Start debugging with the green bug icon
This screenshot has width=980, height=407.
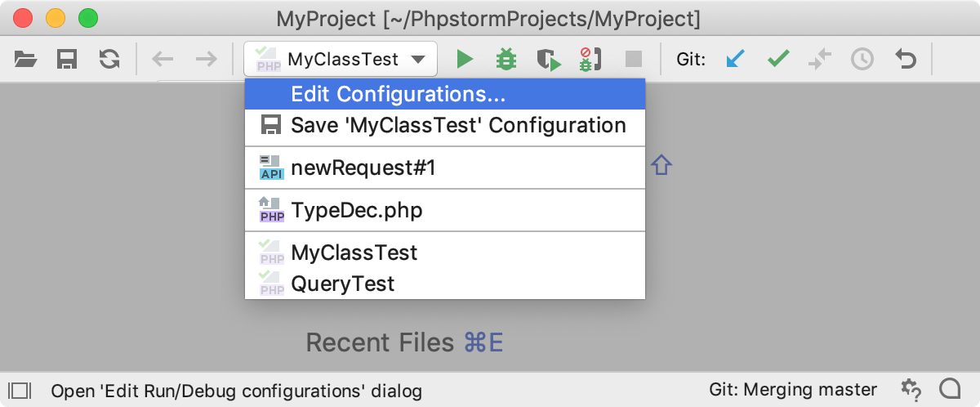(x=506, y=59)
